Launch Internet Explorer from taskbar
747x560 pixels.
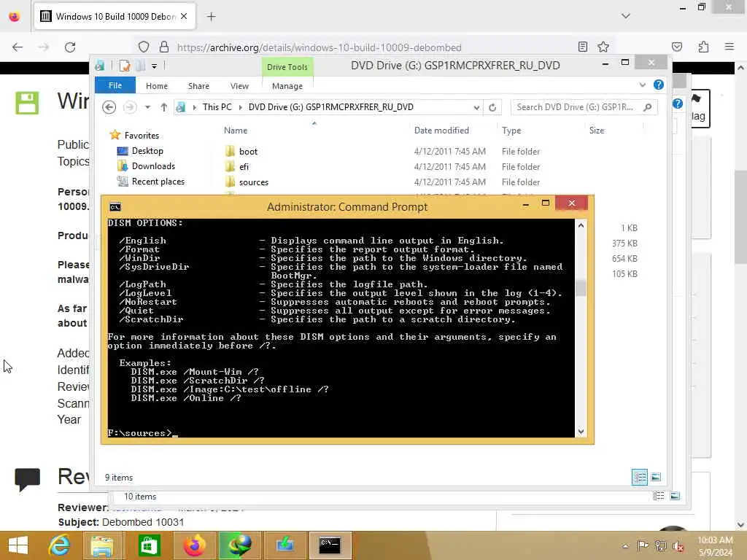[x=60, y=545]
